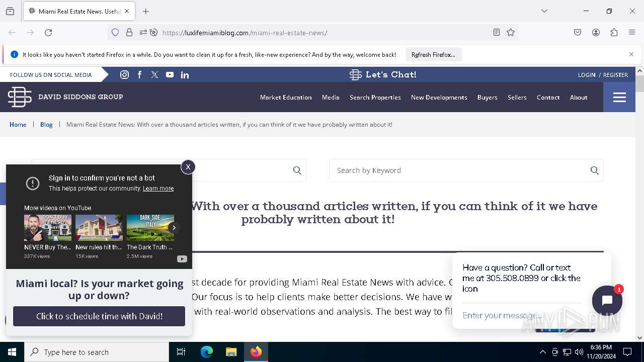Viewport: 644px width, 362px height.
Task: Click the Let's Chat! link
Action: coord(383,74)
